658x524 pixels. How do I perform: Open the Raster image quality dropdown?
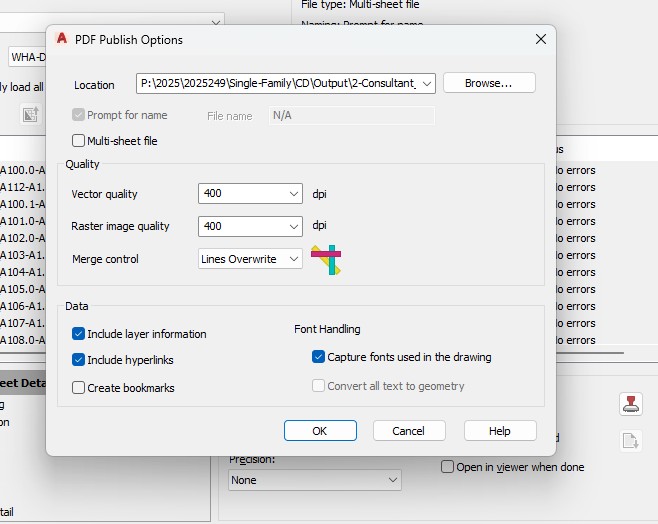294,226
